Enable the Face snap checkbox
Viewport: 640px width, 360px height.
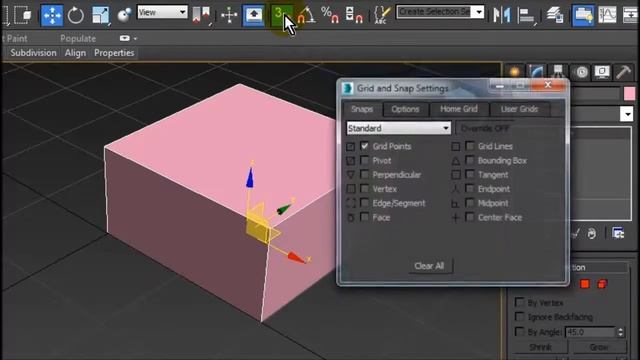(x=364, y=217)
